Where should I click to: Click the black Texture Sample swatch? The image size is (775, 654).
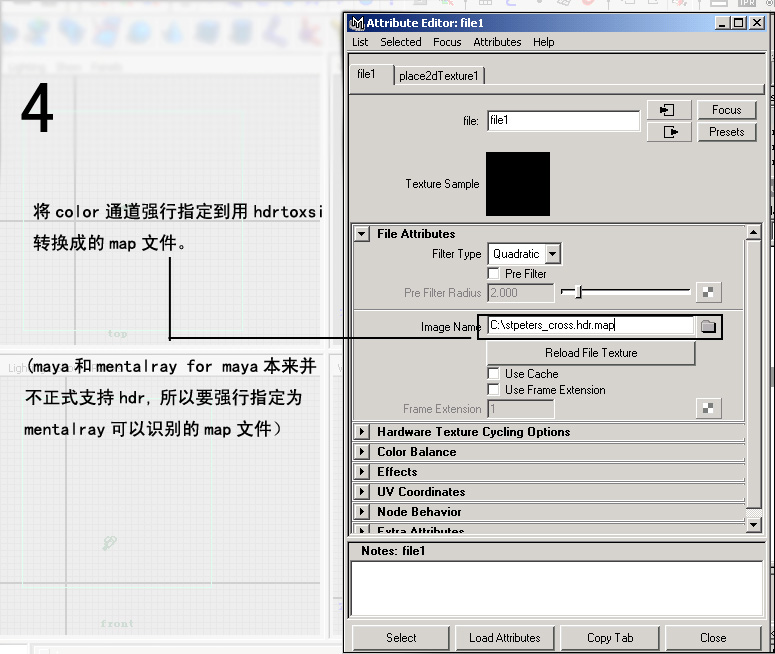point(518,184)
